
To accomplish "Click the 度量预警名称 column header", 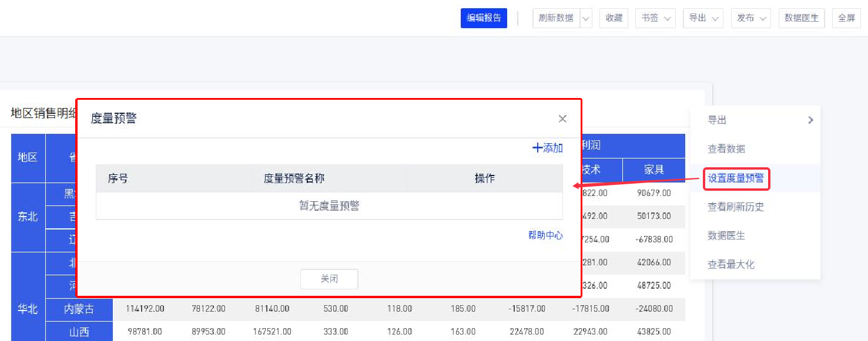I will 294,178.
